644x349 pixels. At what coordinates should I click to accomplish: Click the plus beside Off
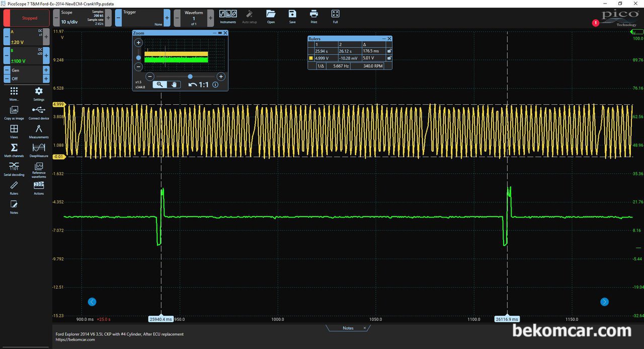[x=46, y=79]
